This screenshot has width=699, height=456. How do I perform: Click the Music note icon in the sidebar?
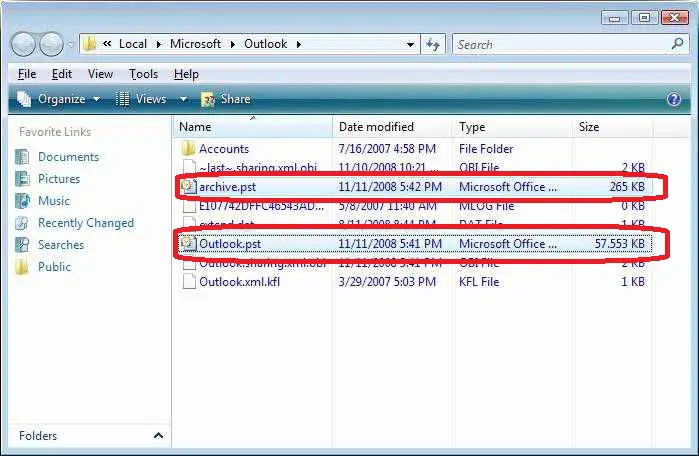click(22, 201)
